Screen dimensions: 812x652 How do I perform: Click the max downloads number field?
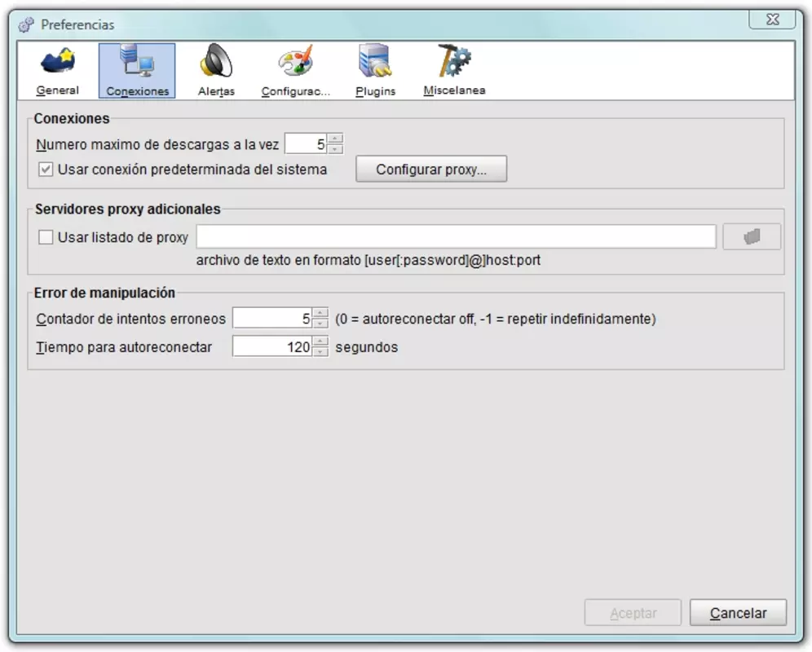pyautogui.click(x=307, y=144)
